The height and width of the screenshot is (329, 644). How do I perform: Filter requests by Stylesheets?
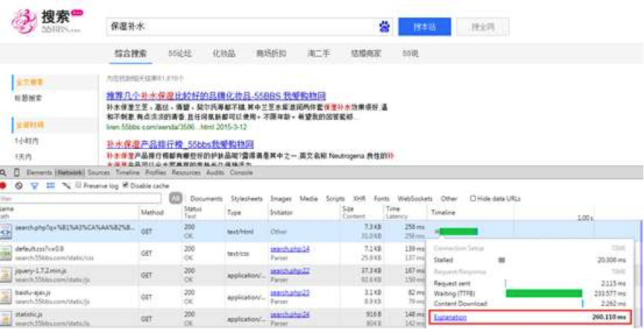coord(246,199)
